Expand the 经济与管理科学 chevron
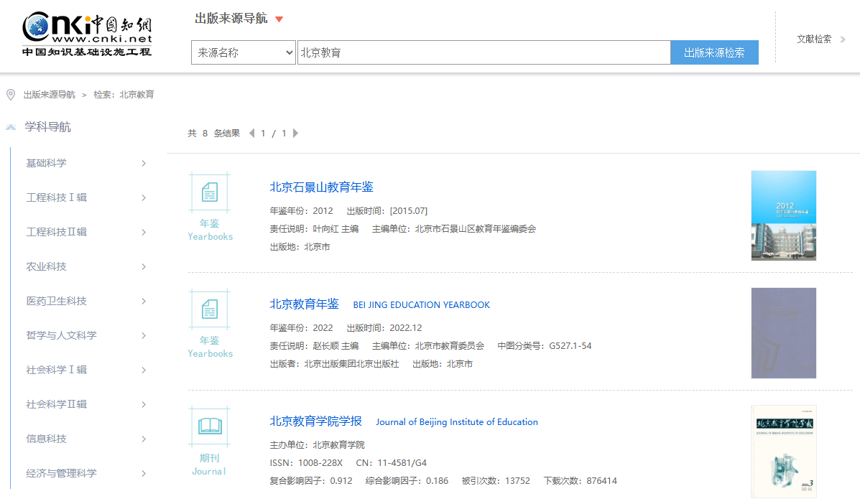Image resolution: width=860 pixels, height=504 pixels. 144,473
